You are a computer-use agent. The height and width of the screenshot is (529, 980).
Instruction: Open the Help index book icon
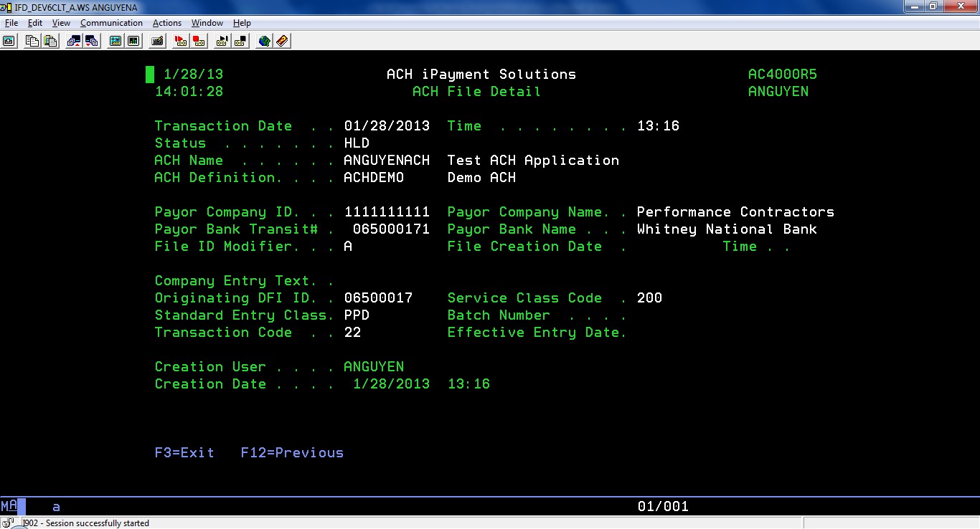click(x=282, y=41)
